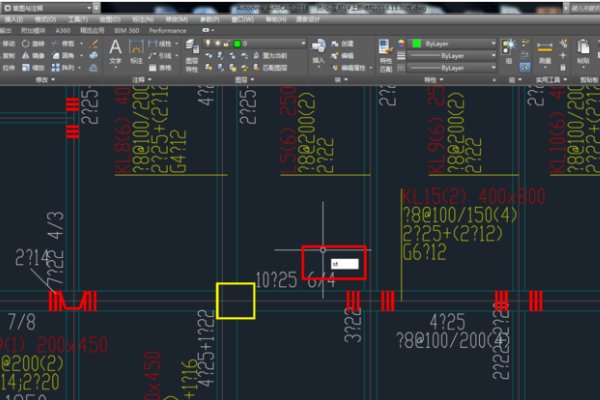This screenshot has width=600, height=400.
Task: Click the lineweight icon beside the middle ByLayer dropdown
Action: click(x=401, y=56)
